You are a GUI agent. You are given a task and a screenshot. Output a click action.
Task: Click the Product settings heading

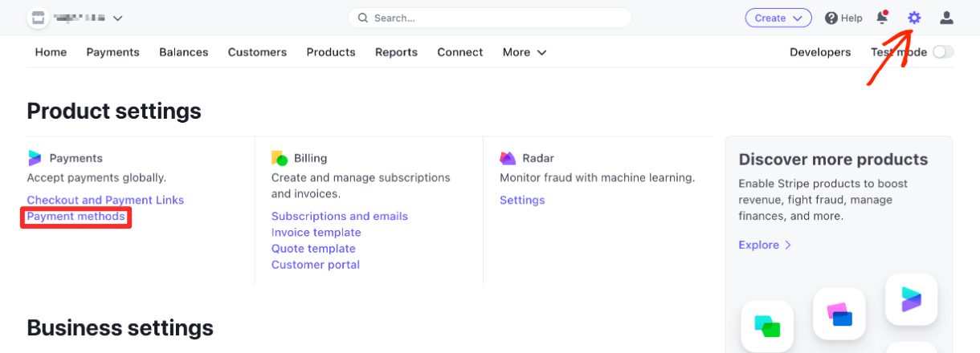coord(114,111)
